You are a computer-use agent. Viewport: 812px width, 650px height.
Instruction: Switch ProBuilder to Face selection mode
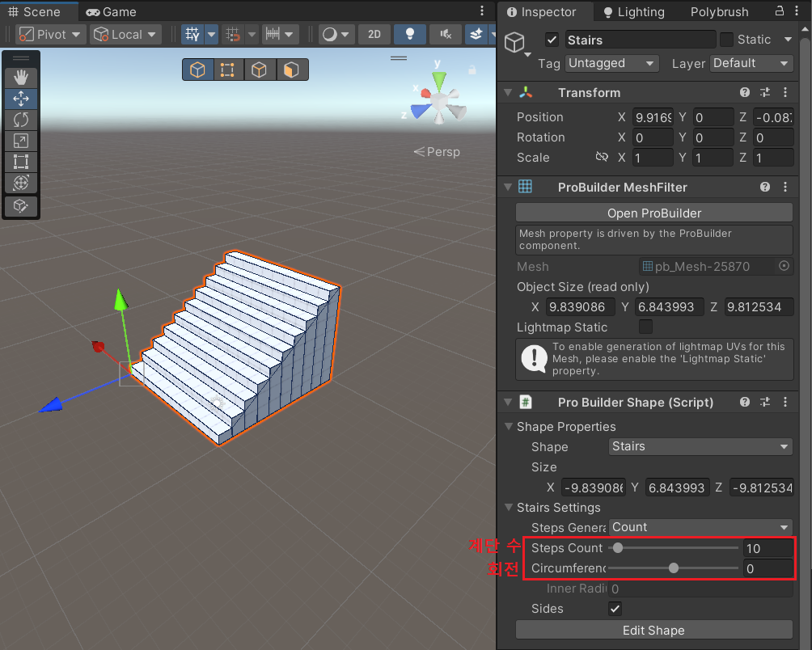coord(291,70)
